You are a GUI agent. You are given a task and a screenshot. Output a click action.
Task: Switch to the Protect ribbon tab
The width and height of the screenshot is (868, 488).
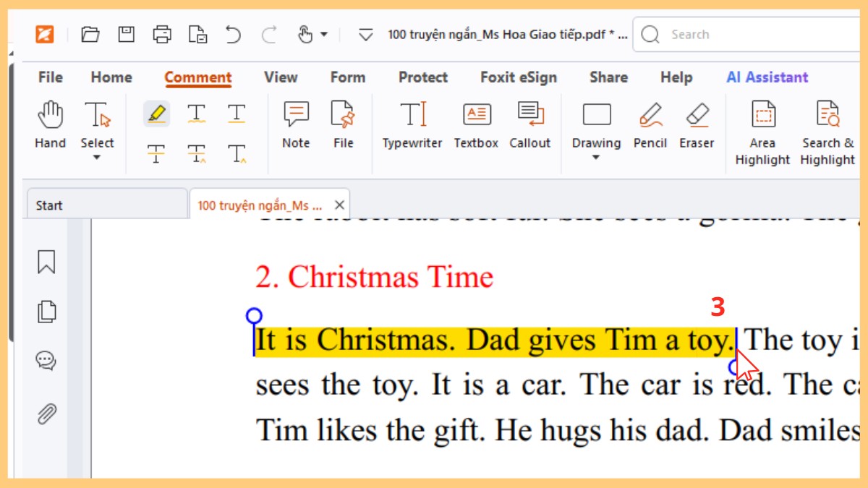tap(423, 77)
